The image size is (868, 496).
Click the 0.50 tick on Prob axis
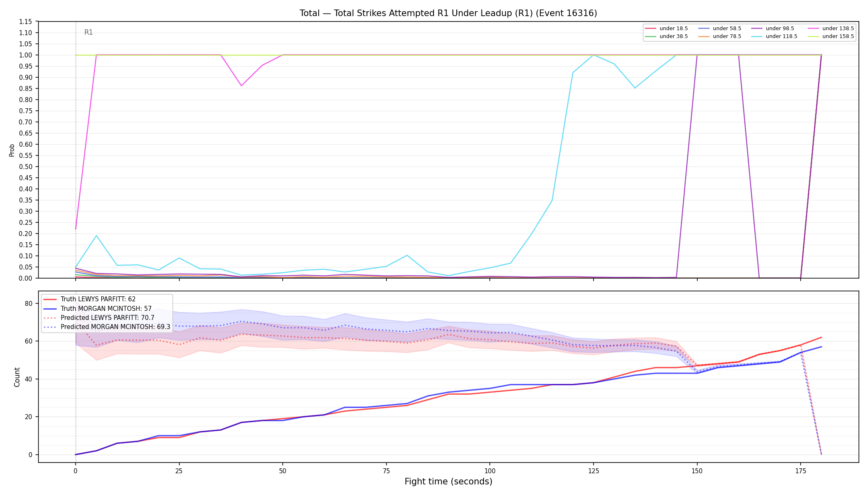[x=26, y=167]
